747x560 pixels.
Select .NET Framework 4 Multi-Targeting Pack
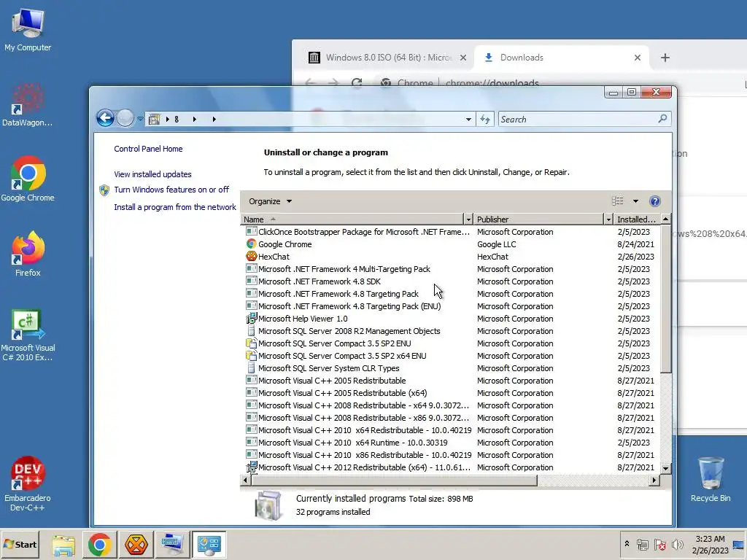point(451,269)
